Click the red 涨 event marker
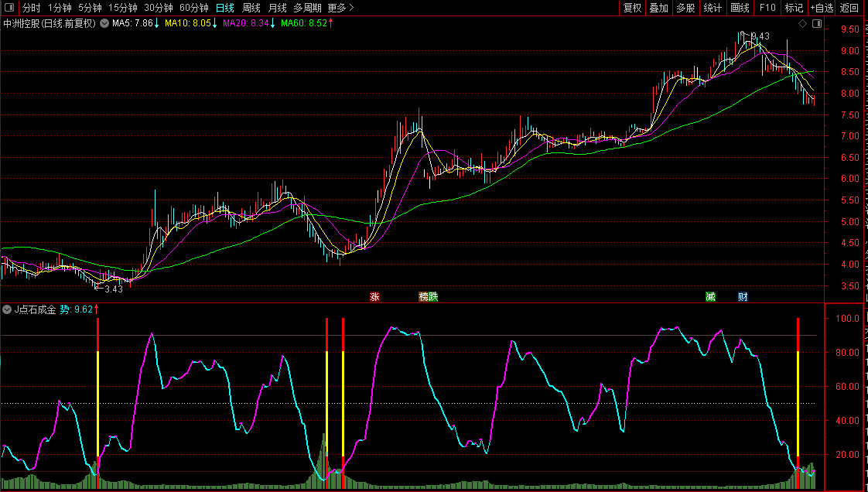This screenshot has width=868, height=492. 375,296
